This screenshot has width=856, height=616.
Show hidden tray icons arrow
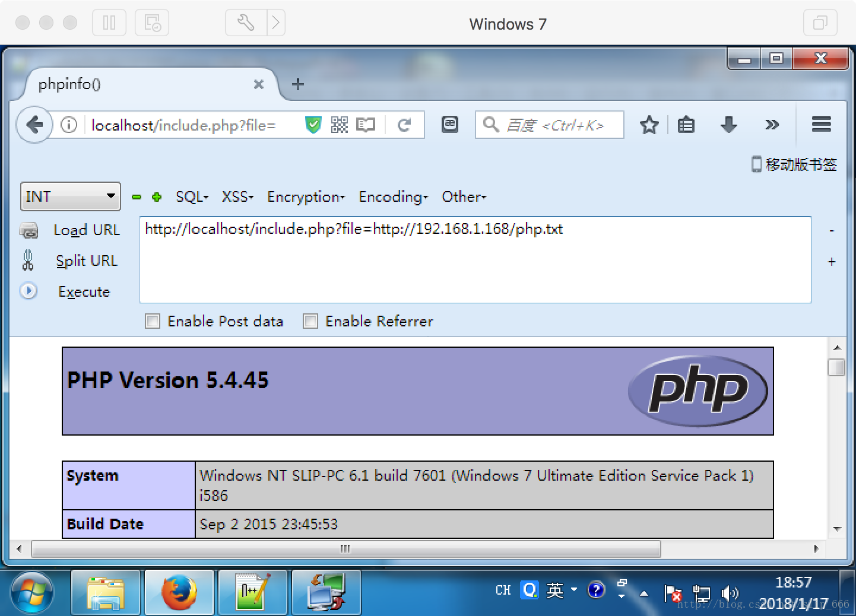(x=644, y=593)
